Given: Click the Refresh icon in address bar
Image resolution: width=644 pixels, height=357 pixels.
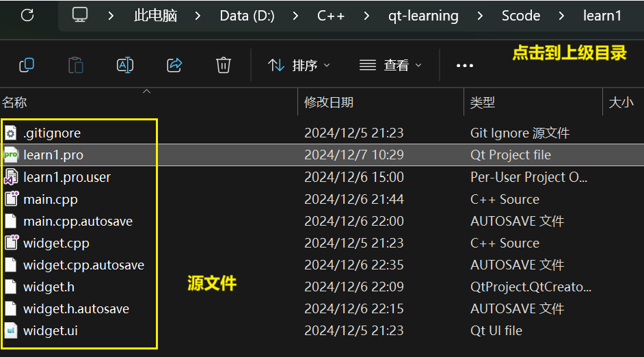Looking at the screenshot, I should click(x=27, y=15).
